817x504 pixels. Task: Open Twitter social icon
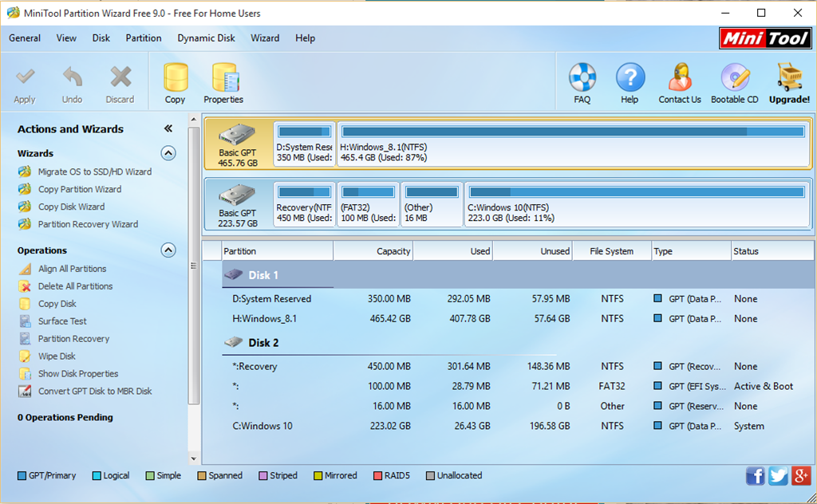pos(778,476)
